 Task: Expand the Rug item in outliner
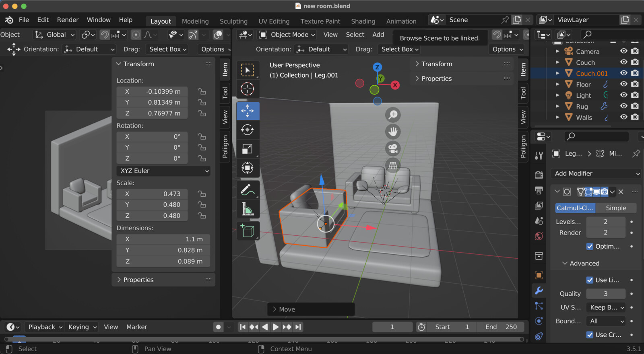pyautogui.click(x=557, y=106)
